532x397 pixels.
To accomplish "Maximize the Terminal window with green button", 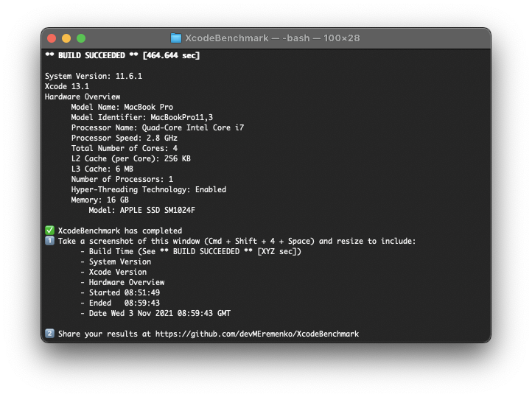I will [x=81, y=38].
